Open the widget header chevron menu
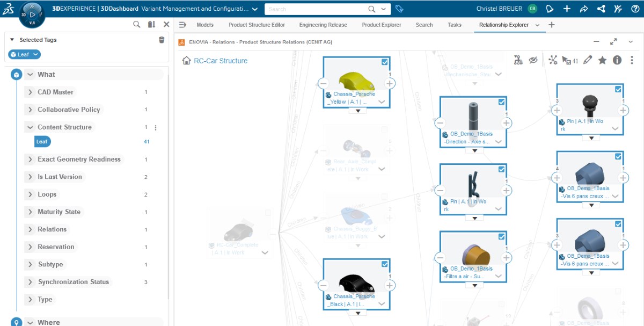Screen dimensions: 644x326 click(631, 42)
